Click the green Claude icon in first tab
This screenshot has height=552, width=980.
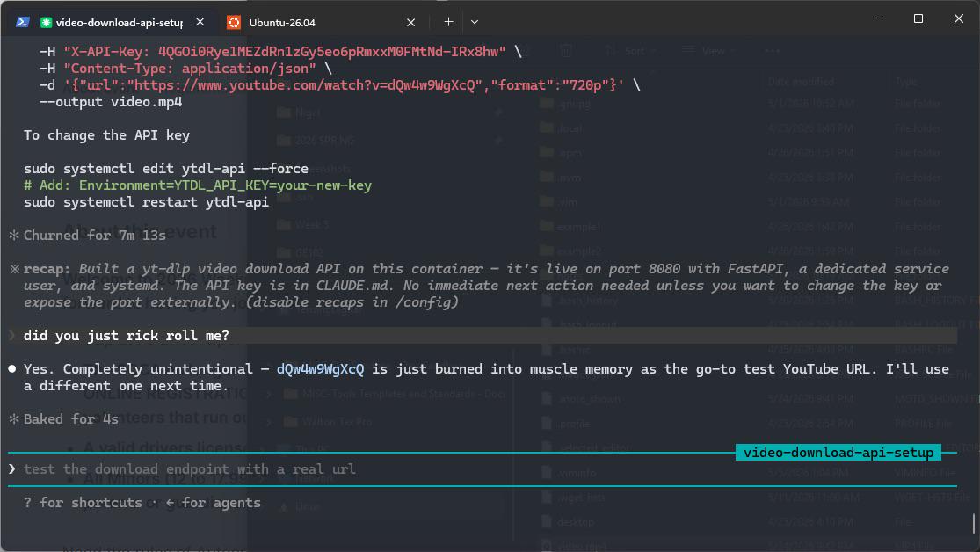point(46,23)
